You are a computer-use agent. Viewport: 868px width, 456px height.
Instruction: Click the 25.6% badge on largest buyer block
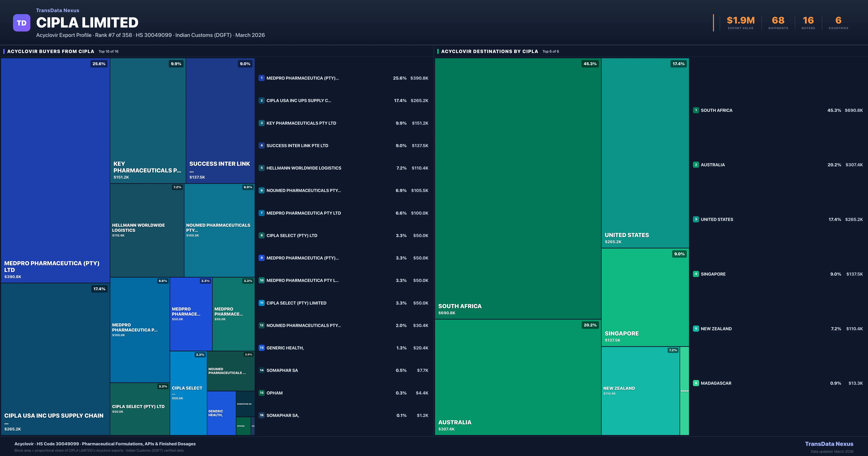[99, 63]
